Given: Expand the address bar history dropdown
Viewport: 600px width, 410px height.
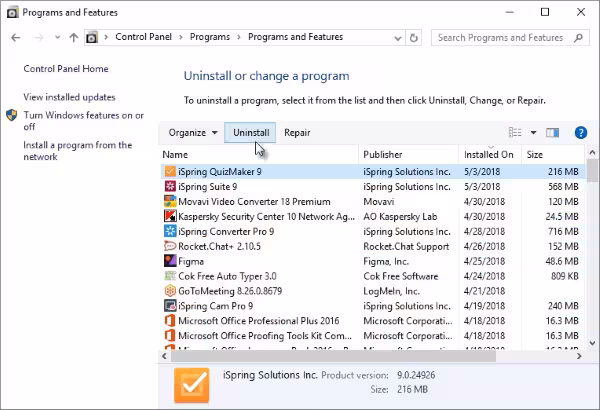Looking at the screenshot, I should [398, 38].
